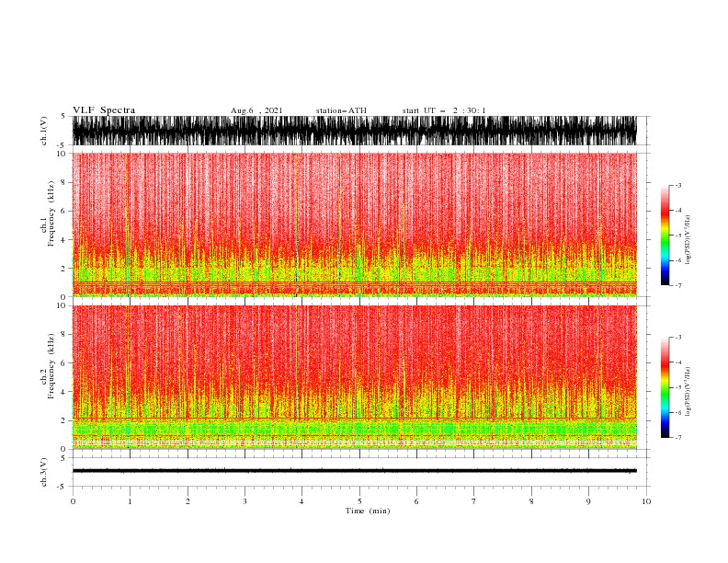Image resolution: width=728 pixels, height=563 pixels.
Task: Click the time axis tick label '0'
Action: 73,501
